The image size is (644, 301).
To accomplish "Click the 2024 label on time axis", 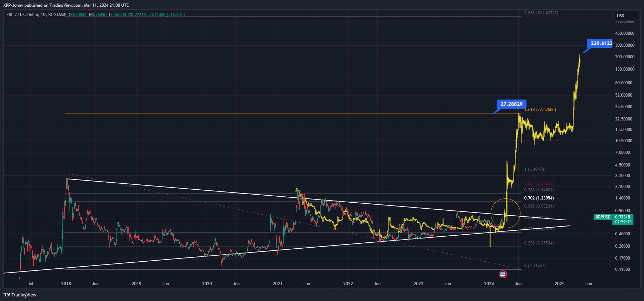I will coord(489,284).
